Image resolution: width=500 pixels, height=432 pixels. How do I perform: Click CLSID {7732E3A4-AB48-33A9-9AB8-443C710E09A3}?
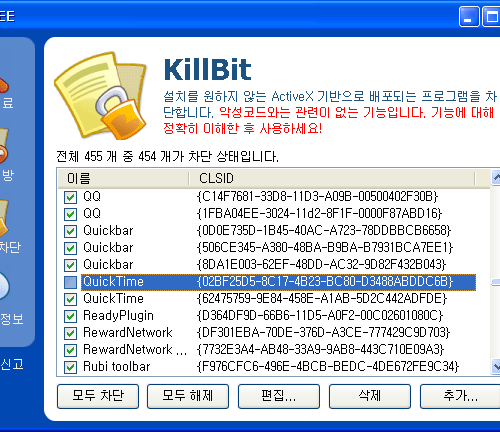pos(321,350)
